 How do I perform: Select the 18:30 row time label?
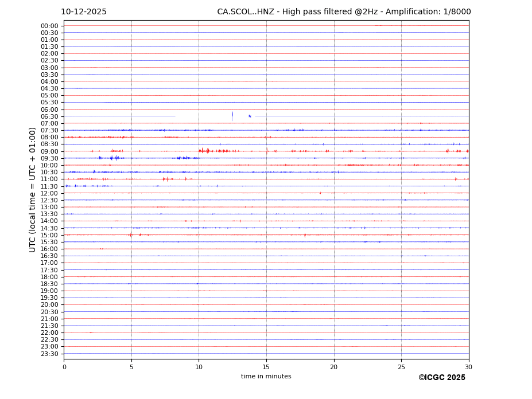click(x=49, y=284)
